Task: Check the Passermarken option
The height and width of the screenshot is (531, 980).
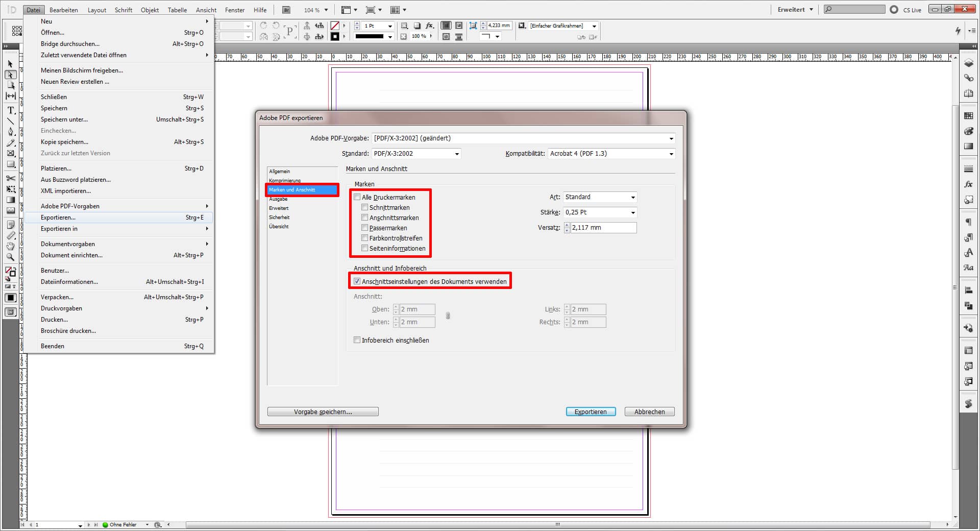Action: pos(364,228)
